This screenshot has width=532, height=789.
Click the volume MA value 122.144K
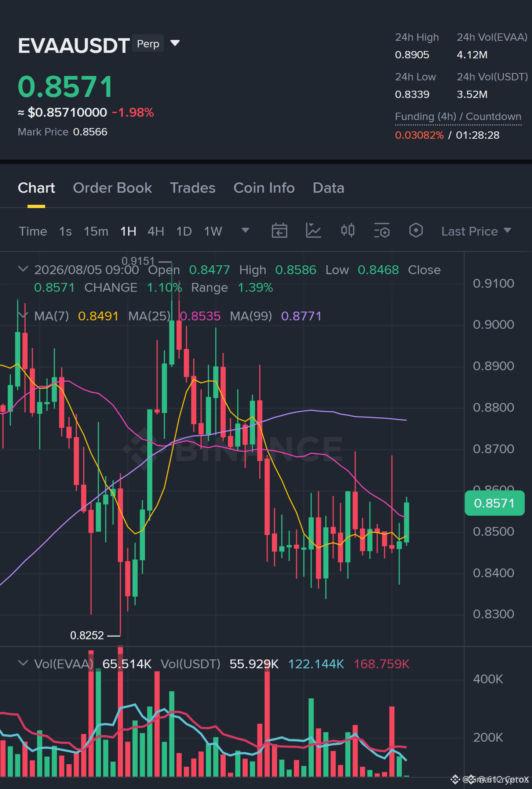(316, 664)
